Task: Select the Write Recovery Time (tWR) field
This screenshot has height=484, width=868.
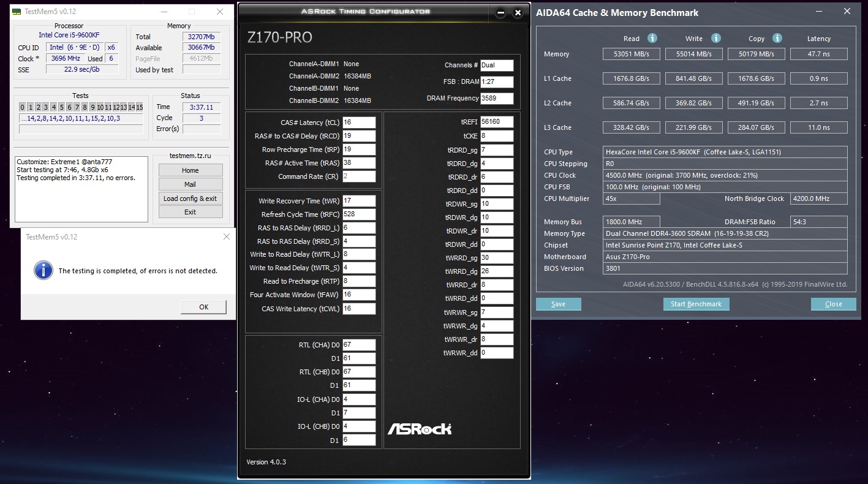Action: click(359, 201)
